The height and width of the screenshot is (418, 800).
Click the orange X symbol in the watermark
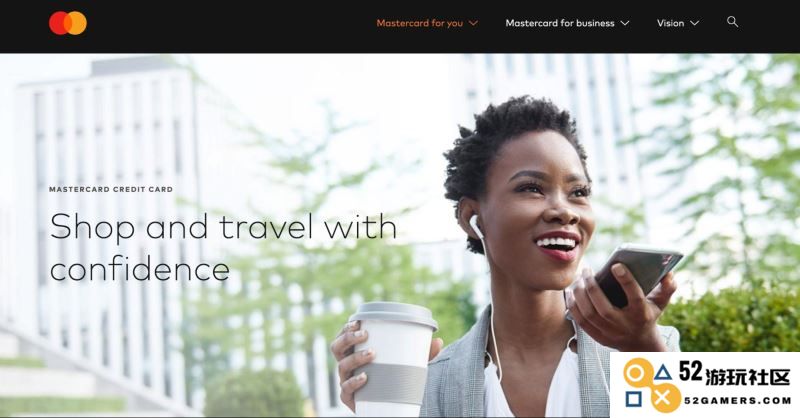664,398
